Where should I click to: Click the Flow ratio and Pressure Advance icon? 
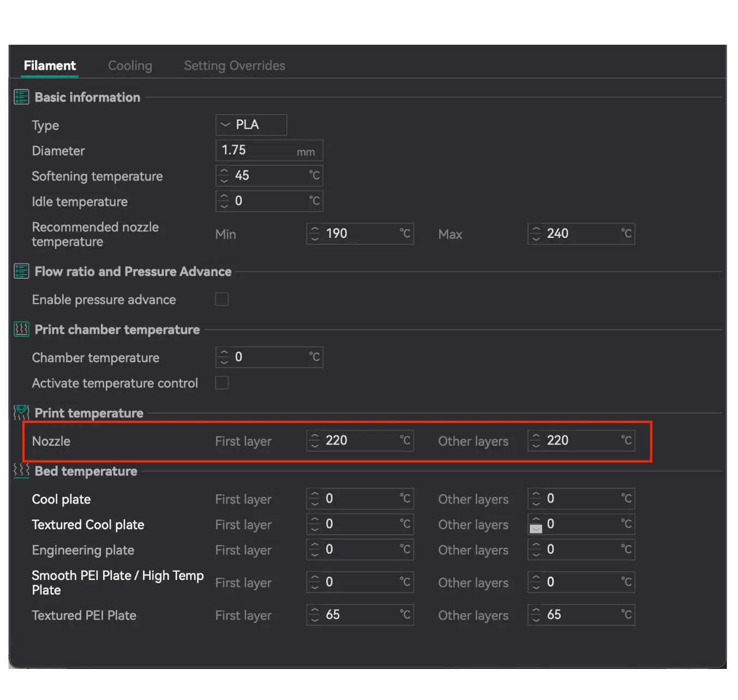(x=21, y=271)
